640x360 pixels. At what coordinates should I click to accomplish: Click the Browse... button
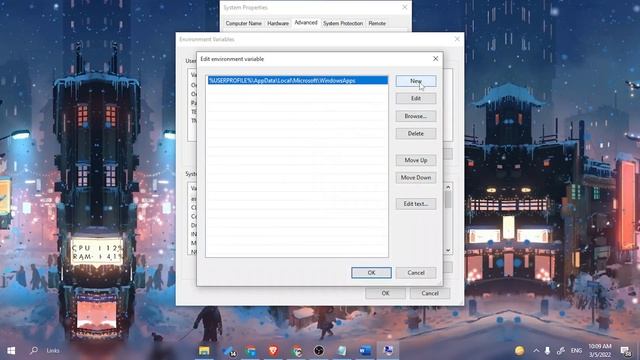point(416,116)
